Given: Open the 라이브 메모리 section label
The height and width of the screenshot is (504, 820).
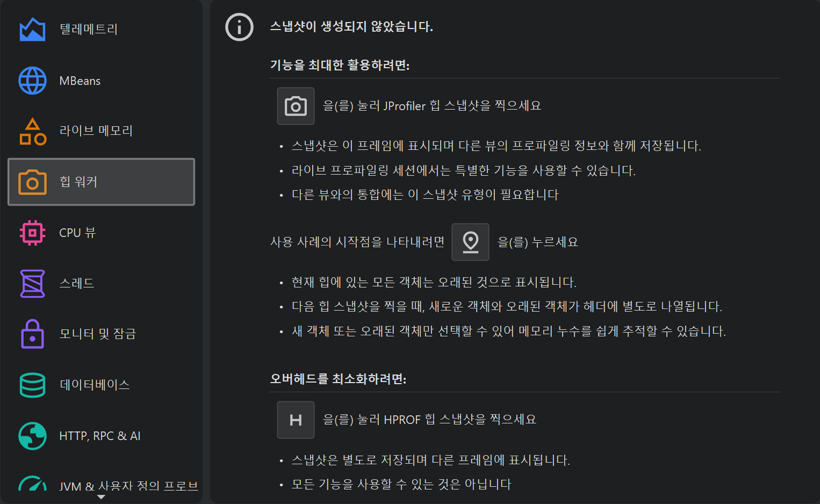Looking at the screenshot, I should 96,131.
